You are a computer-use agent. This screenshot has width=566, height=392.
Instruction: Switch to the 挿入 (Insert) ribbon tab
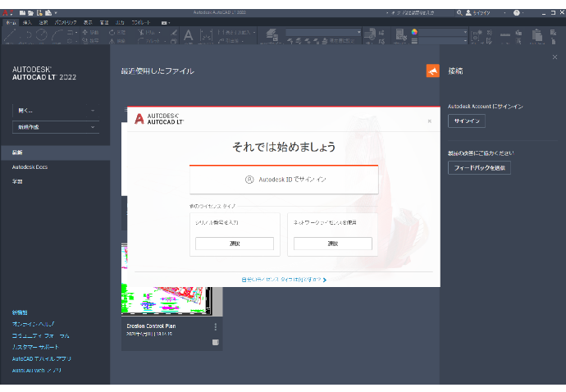(x=27, y=22)
